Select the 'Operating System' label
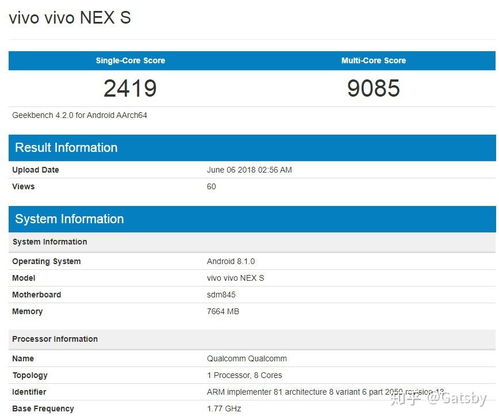This screenshot has width=499, height=420. pos(46,262)
